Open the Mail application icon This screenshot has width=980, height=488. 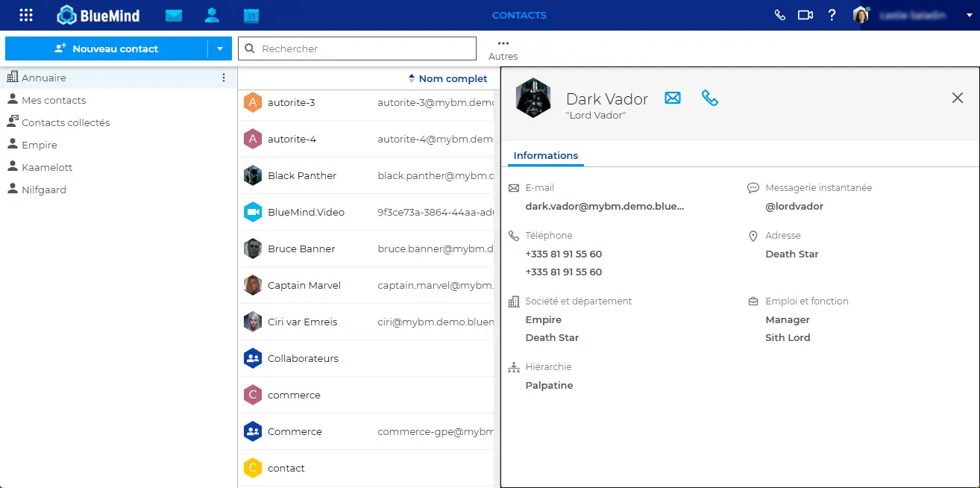tap(174, 15)
